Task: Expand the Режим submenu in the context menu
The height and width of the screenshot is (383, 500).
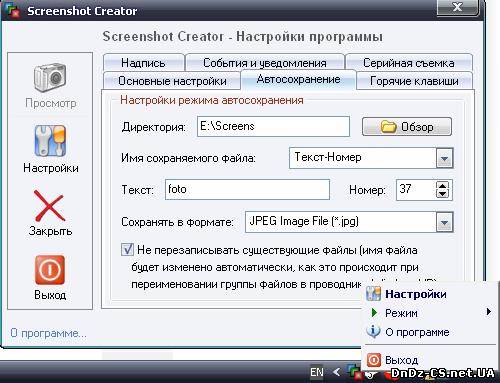Action: pyautogui.click(x=429, y=313)
